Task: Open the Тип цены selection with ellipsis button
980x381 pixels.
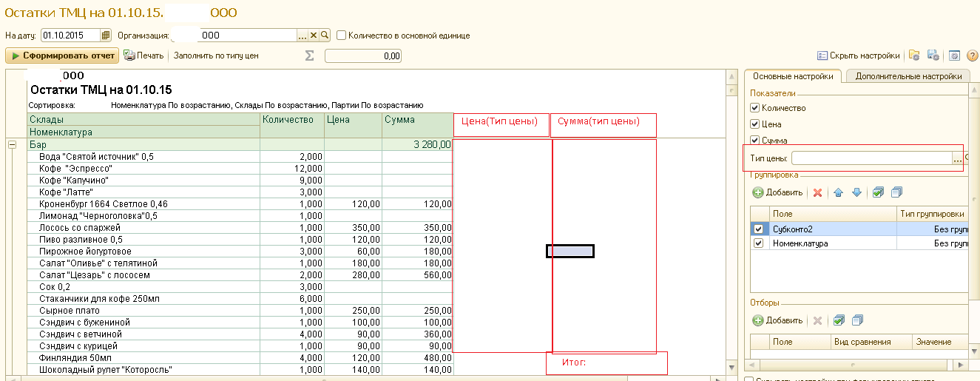Action: (x=958, y=158)
